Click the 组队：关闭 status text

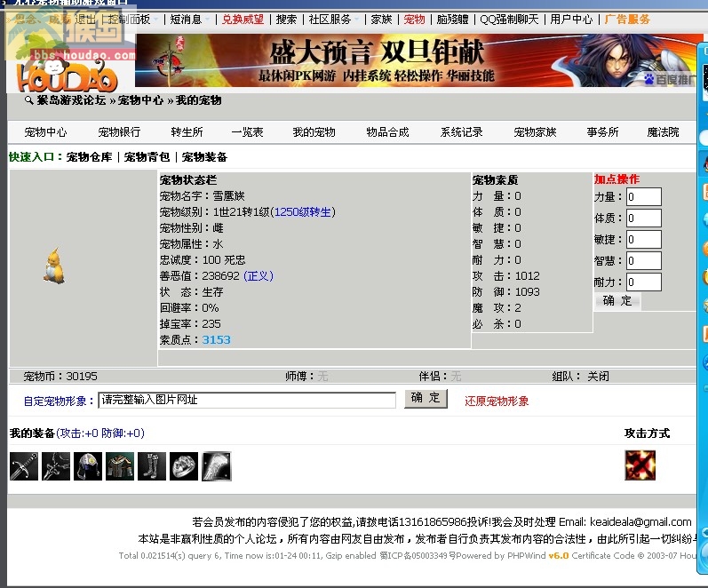point(581,377)
